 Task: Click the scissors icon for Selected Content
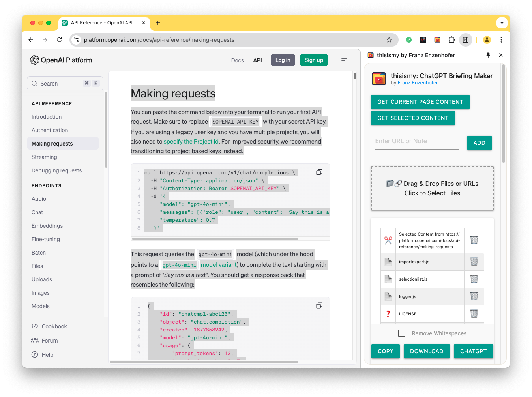coord(388,240)
